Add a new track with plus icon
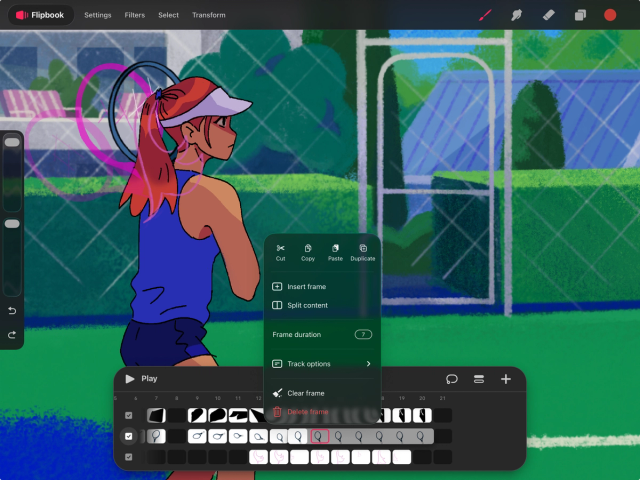The height and width of the screenshot is (480, 640). [x=506, y=379]
